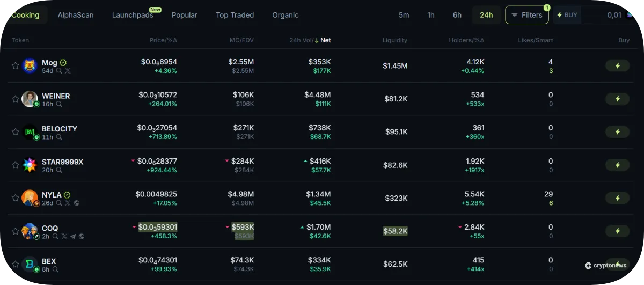Click the BEX token avatar

point(30,264)
